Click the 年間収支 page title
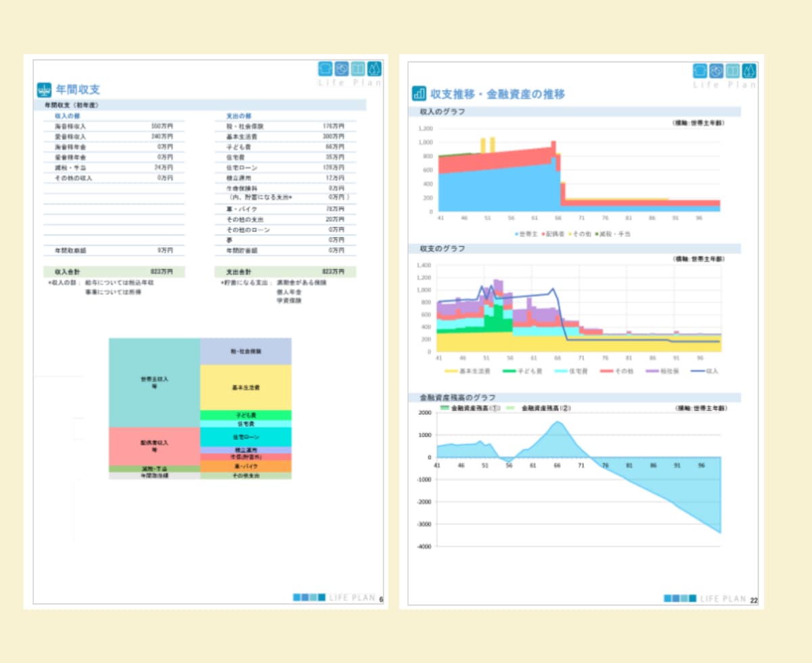Screen dimensions: 812x663 (78, 89)
